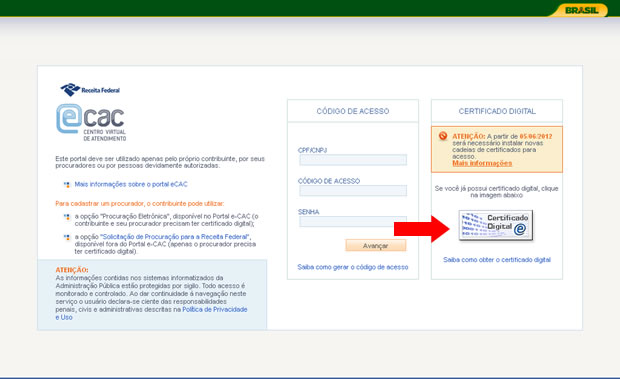Click the 'CÓDIGO DE ACESSO' panel heading
Image resolution: width=620 pixels, height=379 pixels.
pos(353,111)
